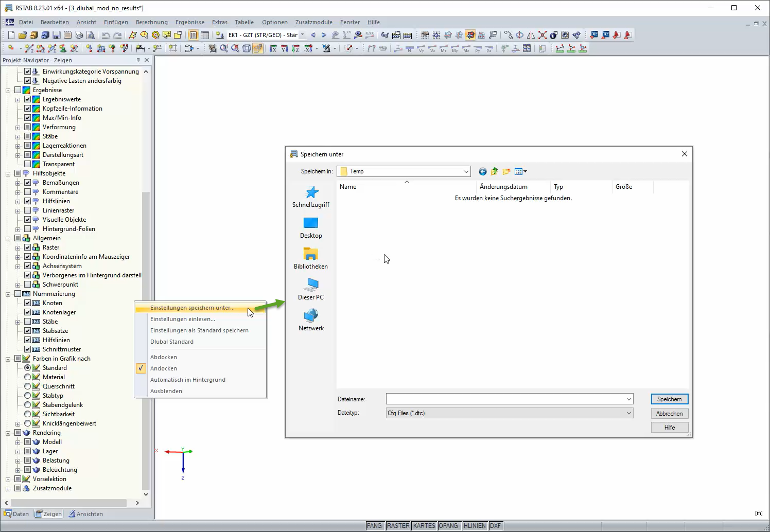Switch to the Ansichten navigator tab
The image size is (770, 532).
point(86,514)
